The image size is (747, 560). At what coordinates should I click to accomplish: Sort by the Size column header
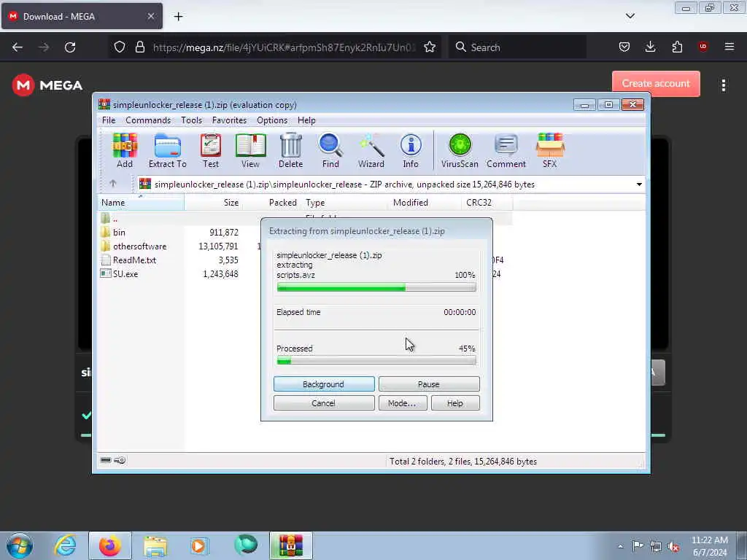[x=213, y=203]
